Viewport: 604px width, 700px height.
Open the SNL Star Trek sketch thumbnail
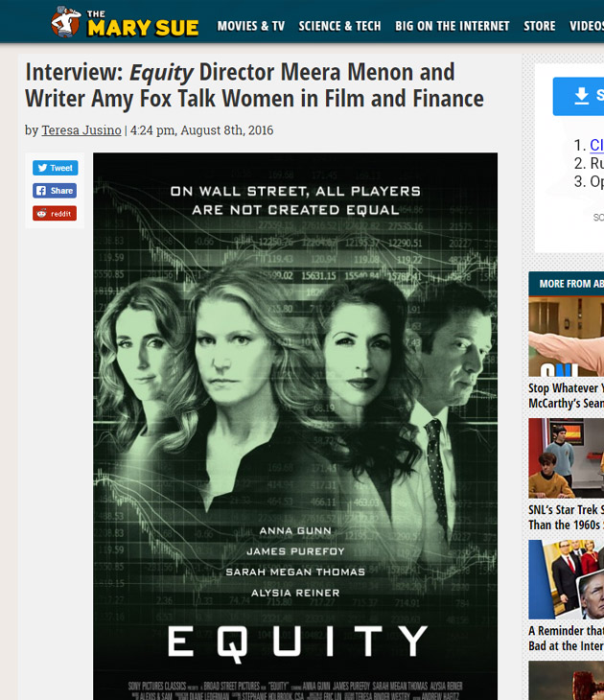pos(566,458)
